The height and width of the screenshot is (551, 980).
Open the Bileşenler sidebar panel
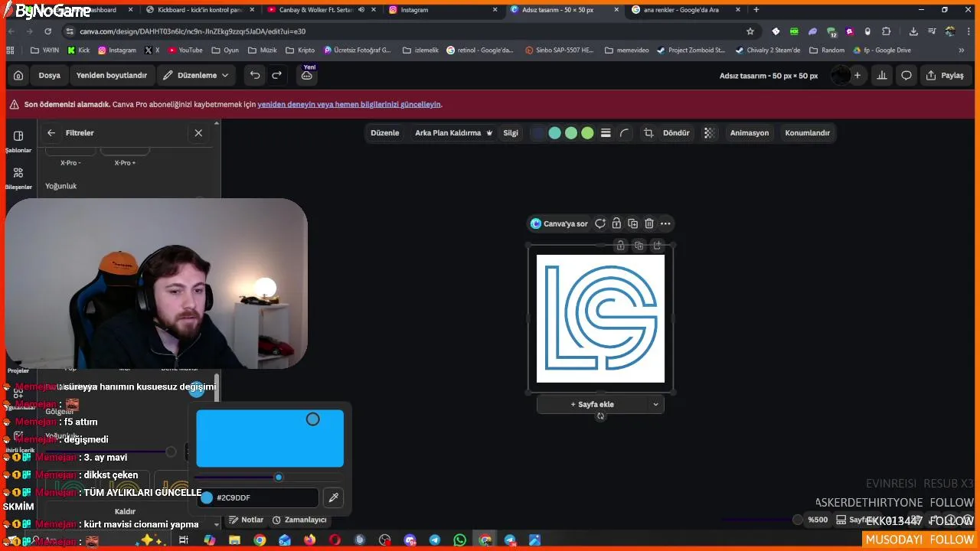(18, 178)
